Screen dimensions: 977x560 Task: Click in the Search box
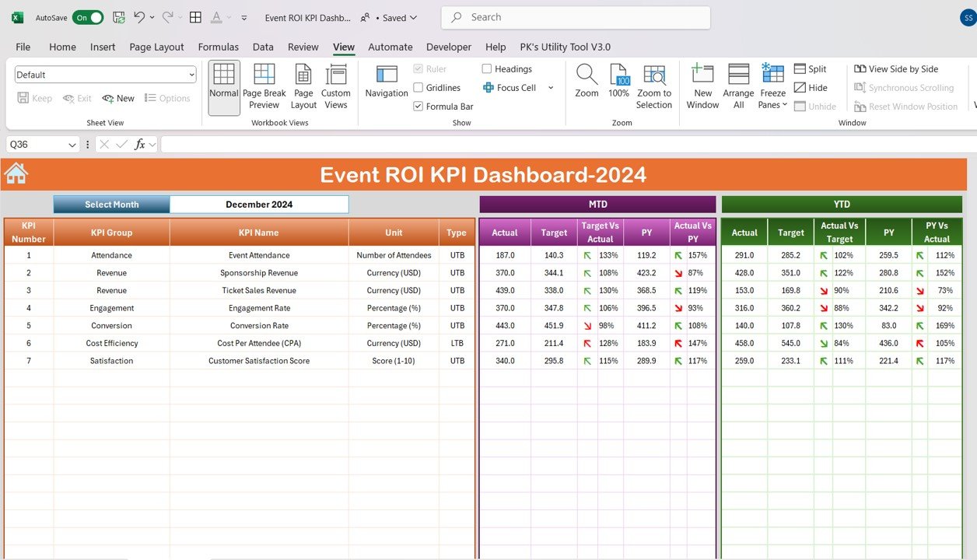point(576,17)
